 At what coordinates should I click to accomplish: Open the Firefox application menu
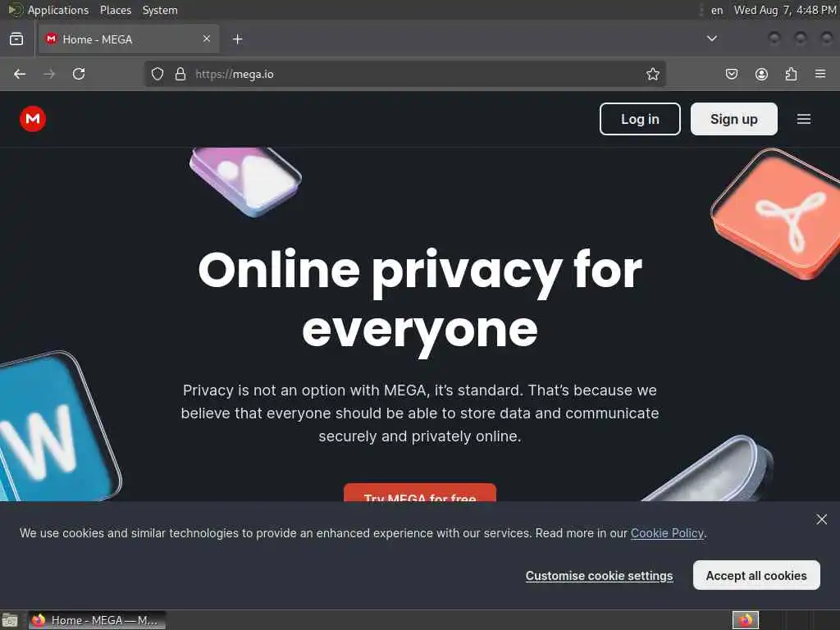click(x=820, y=74)
